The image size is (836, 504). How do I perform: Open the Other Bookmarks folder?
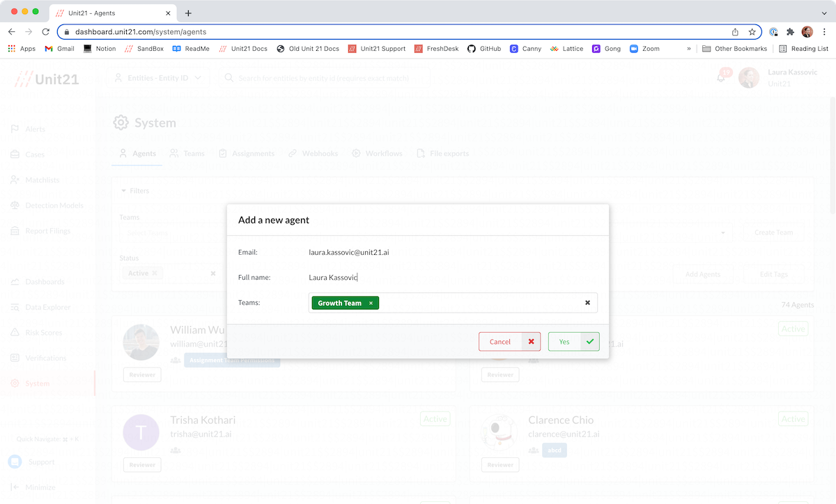pos(734,49)
